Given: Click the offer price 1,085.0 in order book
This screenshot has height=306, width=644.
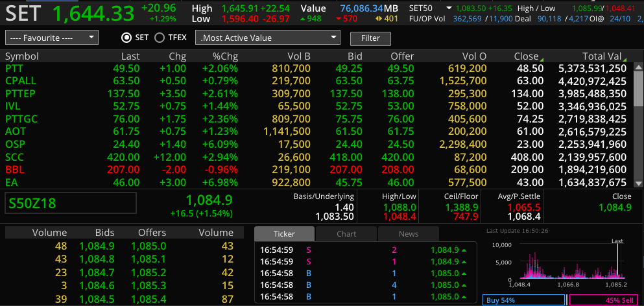Looking at the screenshot, I should (x=149, y=246).
